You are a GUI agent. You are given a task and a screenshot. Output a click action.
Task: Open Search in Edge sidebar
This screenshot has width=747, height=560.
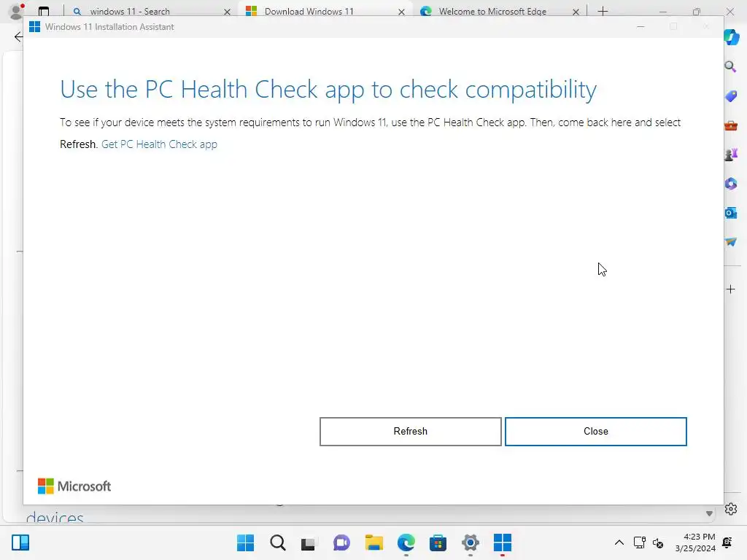(730, 66)
